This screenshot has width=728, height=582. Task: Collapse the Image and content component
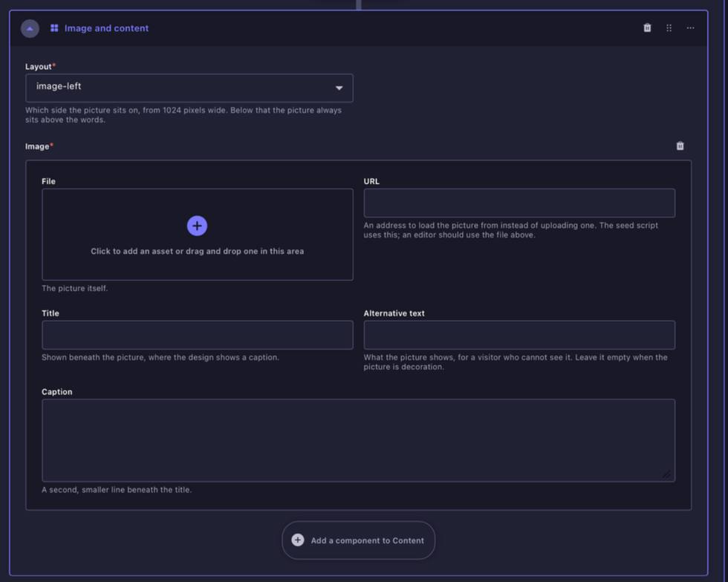[x=30, y=28]
